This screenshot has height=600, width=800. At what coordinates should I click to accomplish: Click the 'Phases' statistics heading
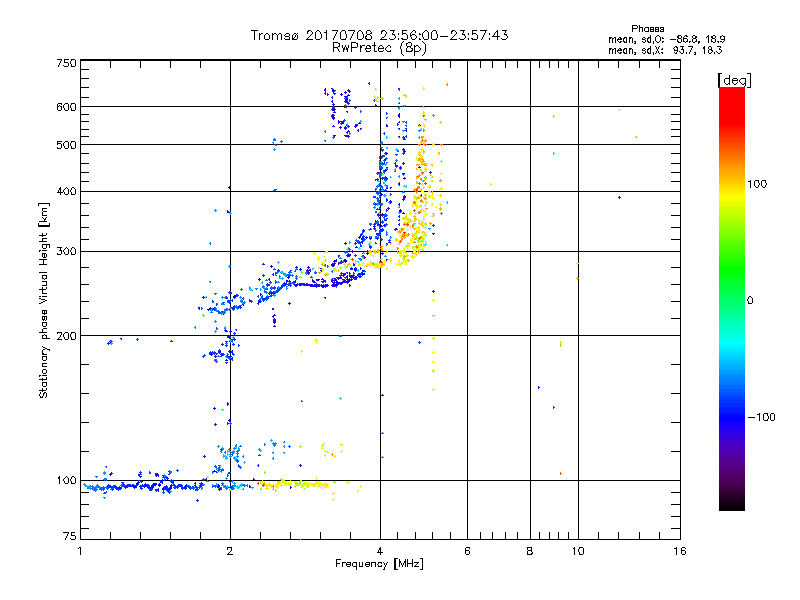coord(647,29)
